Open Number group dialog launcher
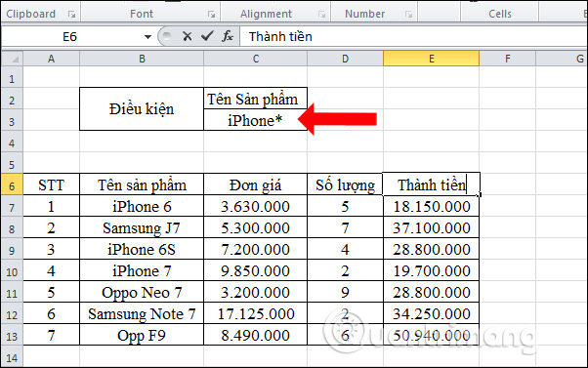Viewport: 588px width, 368px height. click(408, 15)
